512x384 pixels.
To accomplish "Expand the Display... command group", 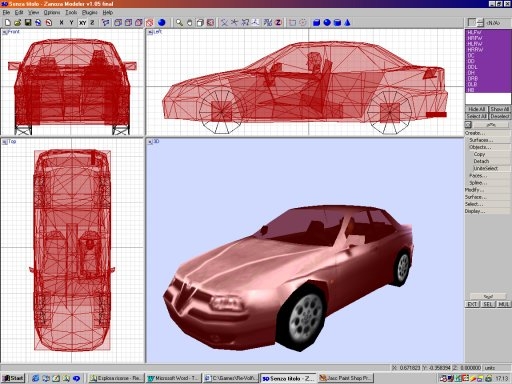I will pos(488,211).
